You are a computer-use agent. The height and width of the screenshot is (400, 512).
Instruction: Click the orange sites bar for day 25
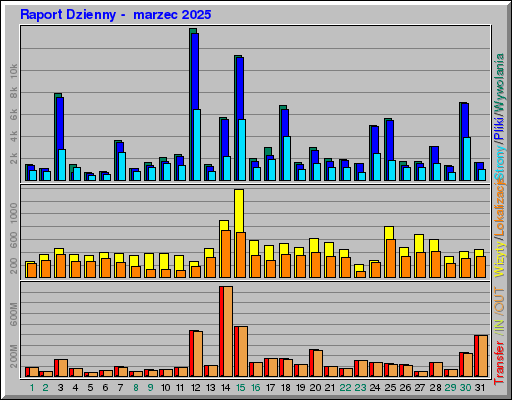pos(391,258)
